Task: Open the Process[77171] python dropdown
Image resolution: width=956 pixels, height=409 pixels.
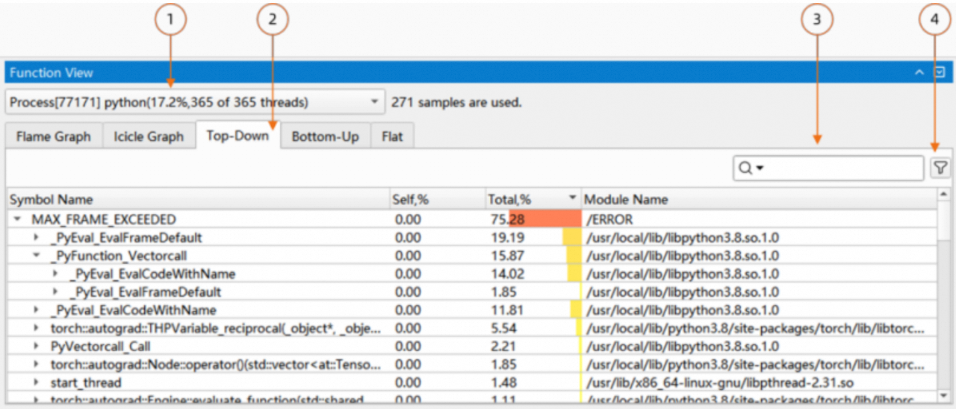Action: pyautogui.click(x=195, y=102)
